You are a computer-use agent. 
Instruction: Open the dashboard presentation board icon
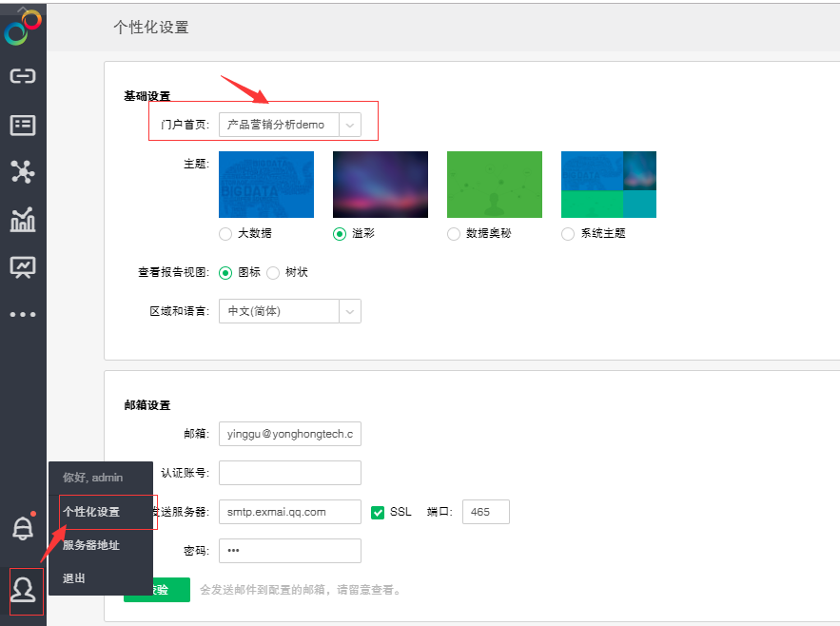21,267
